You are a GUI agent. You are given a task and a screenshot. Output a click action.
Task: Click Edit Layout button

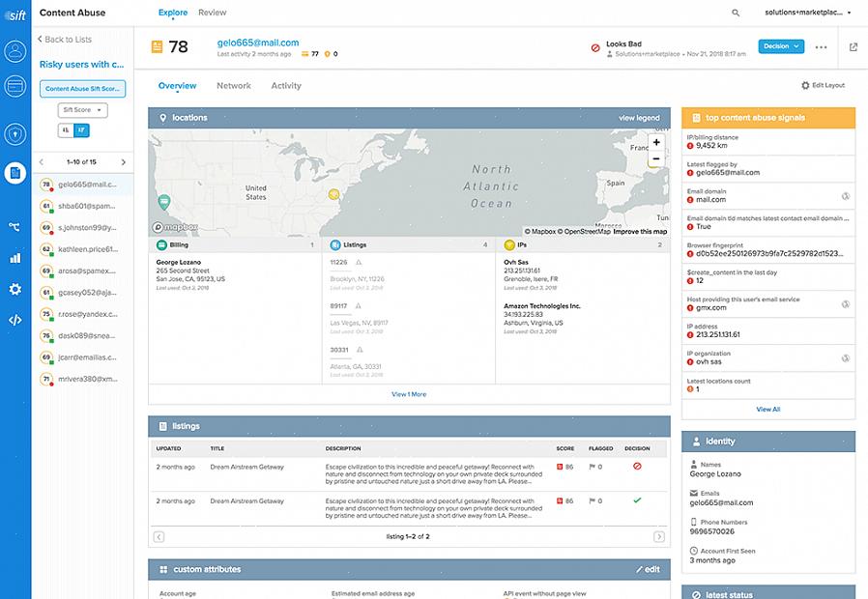(824, 85)
